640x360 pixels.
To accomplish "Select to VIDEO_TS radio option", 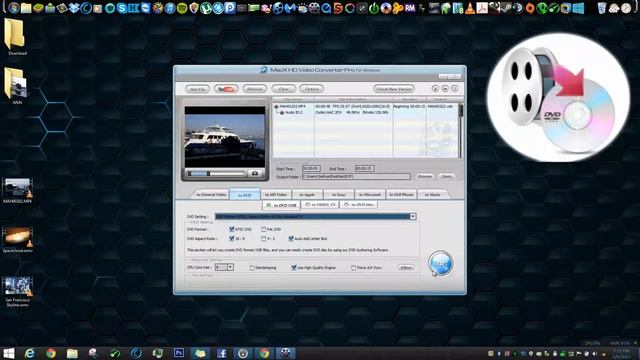I will point(308,204).
